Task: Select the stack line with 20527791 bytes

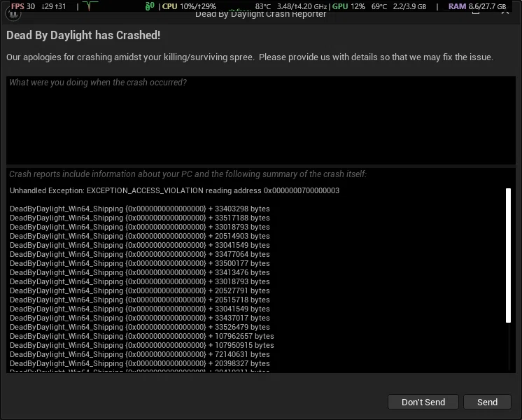Action: click(139, 290)
